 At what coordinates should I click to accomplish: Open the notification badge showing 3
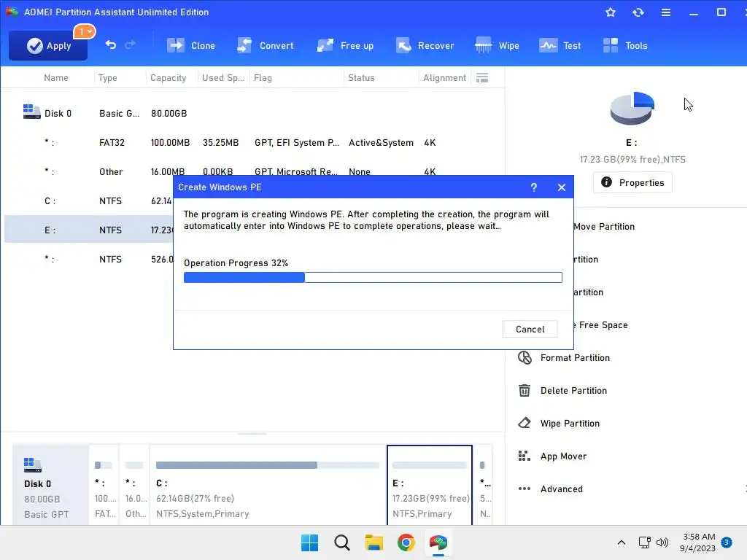[727, 542]
